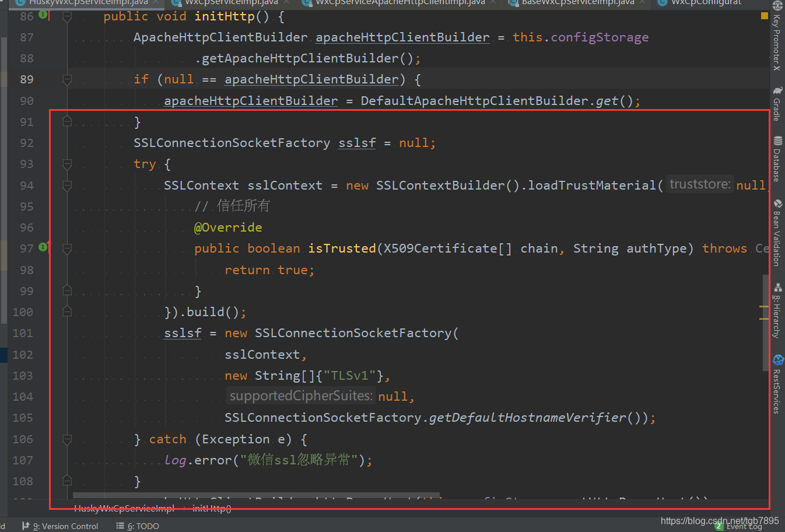Switch to the WxCpConfigurat... tab

coord(700,2)
